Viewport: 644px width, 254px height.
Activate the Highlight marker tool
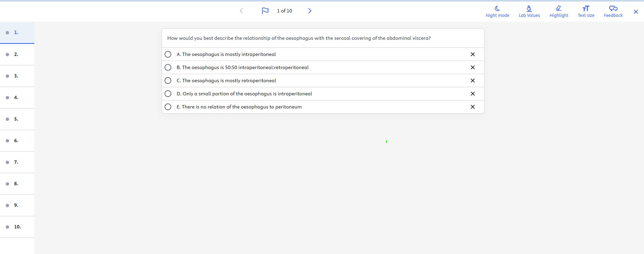559,9
